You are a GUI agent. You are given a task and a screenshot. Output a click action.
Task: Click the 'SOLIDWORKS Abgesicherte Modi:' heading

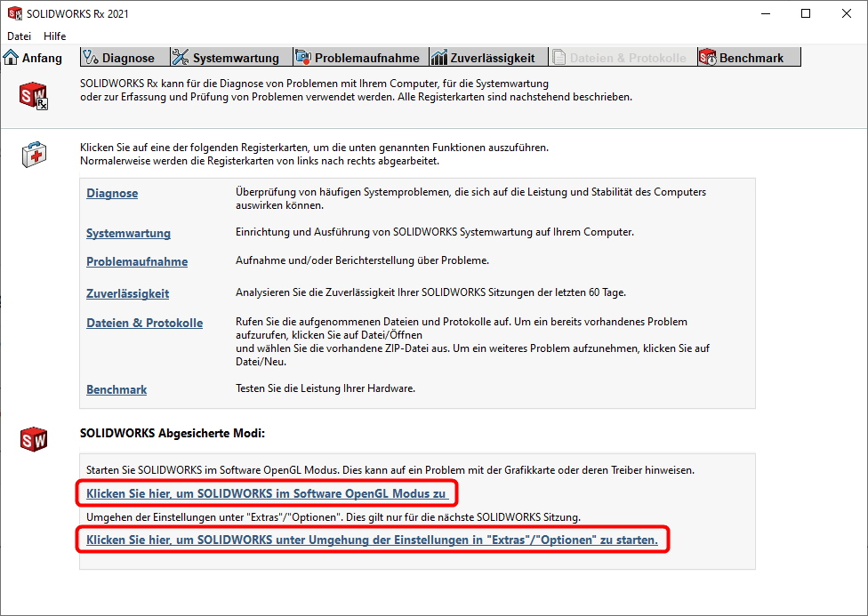pyautogui.click(x=173, y=434)
